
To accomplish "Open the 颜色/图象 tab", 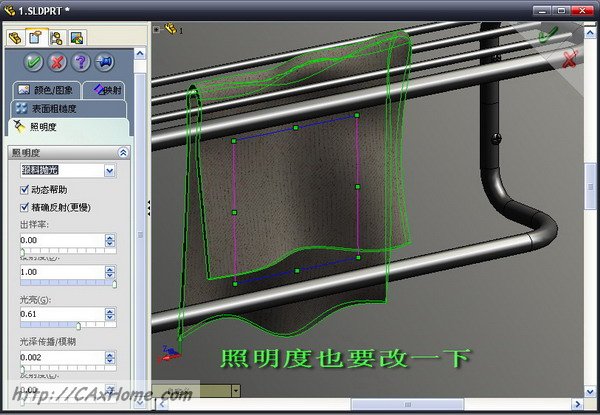I will [47, 90].
